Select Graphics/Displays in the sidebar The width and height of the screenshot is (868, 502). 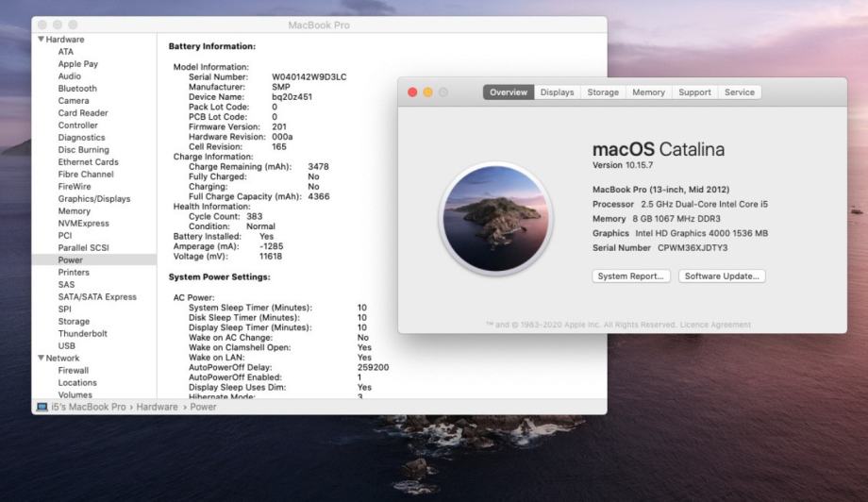94,199
